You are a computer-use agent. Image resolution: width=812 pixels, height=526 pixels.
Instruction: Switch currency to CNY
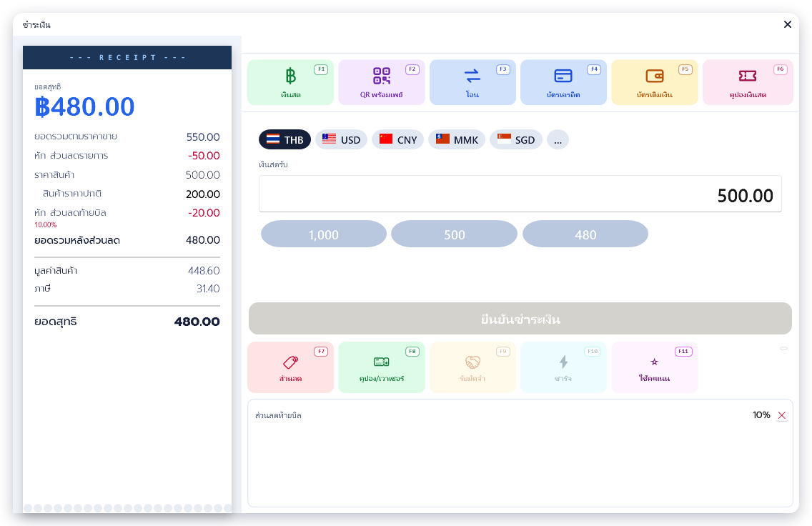coord(397,140)
